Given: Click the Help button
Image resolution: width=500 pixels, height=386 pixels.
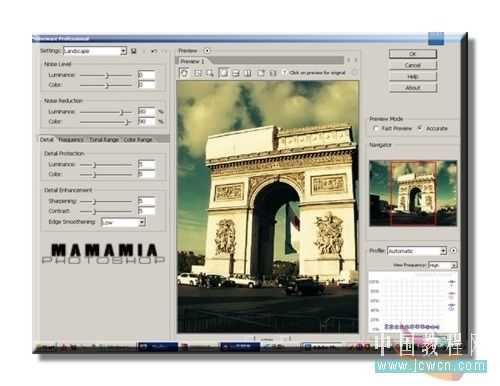Looking at the screenshot, I should click(413, 76).
